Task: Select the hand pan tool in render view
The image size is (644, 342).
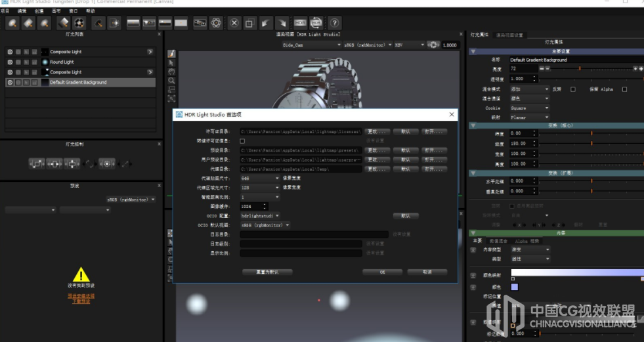Action: tap(171, 72)
